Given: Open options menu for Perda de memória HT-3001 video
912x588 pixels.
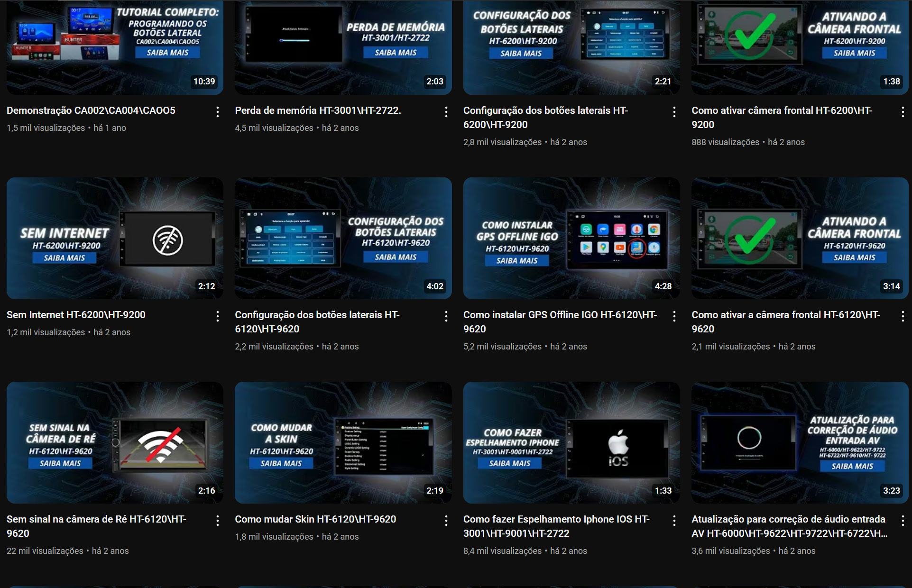Looking at the screenshot, I should tap(446, 112).
